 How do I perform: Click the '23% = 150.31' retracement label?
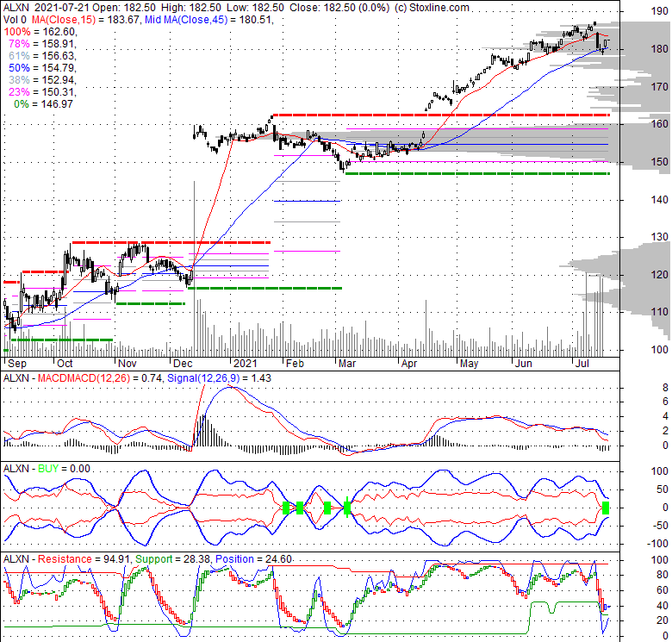42,91
